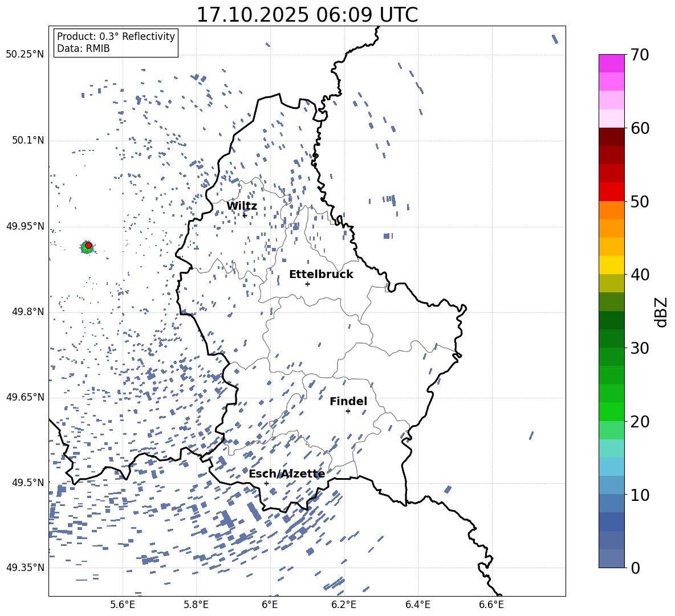675x616 pixels.
Task: Click the latitude label 50.25°N
Action: click(x=25, y=55)
